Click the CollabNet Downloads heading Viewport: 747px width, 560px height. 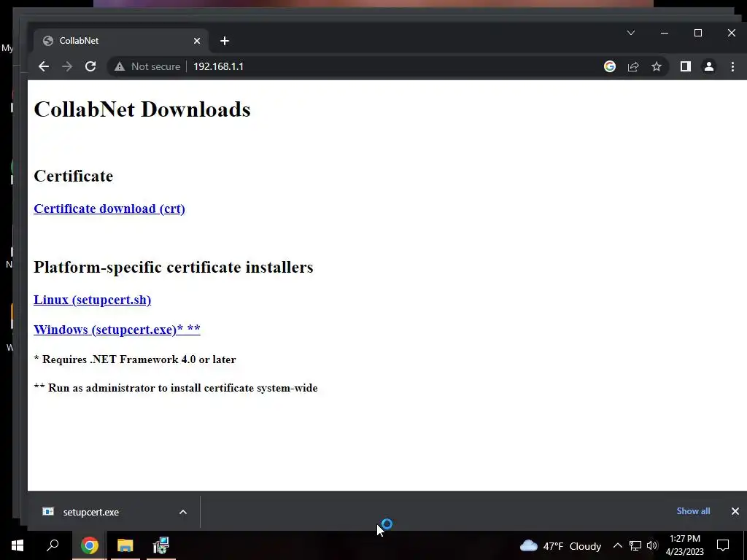(x=142, y=109)
